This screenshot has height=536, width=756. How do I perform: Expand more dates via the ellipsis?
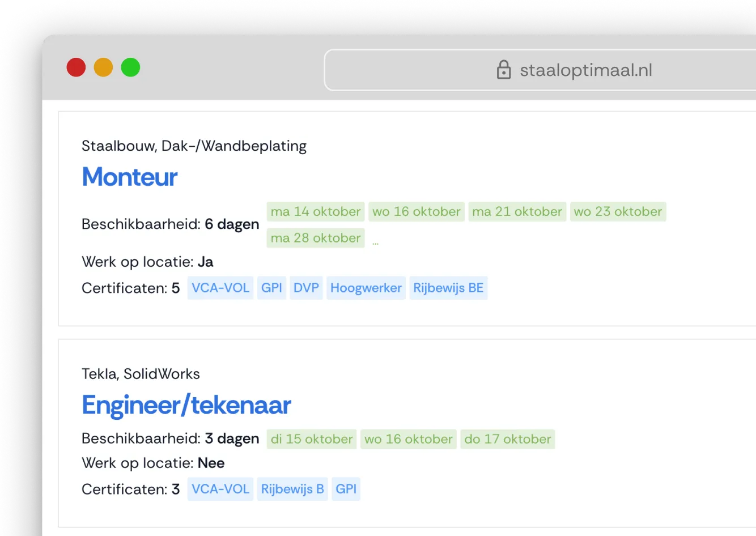point(375,242)
